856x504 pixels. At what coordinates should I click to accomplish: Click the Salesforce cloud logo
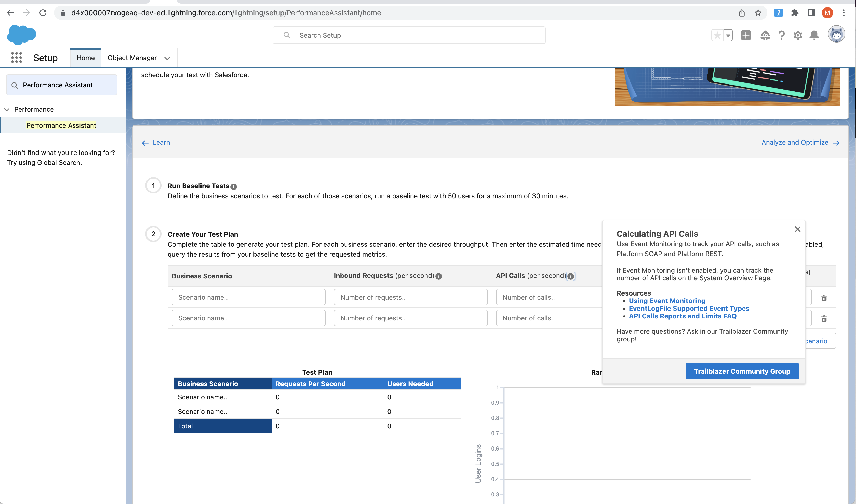pyautogui.click(x=21, y=35)
